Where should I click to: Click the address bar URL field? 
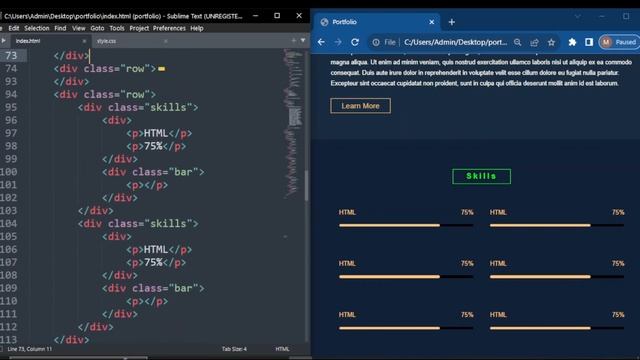coord(455,42)
